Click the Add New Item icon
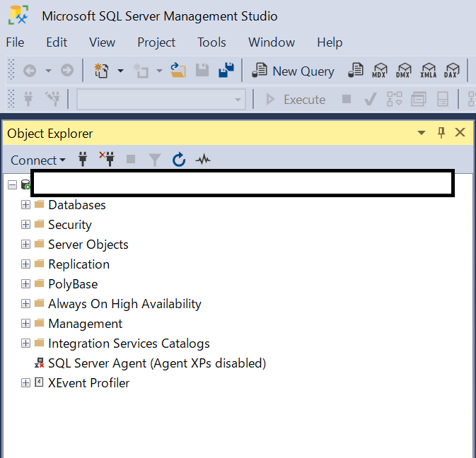Viewport: 476px width, 458px height. click(x=141, y=71)
